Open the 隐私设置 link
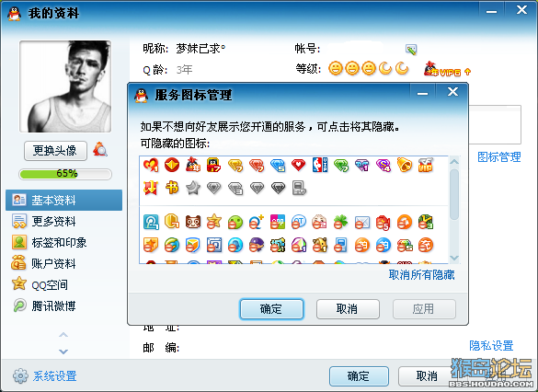The height and width of the screenshot is (392, 538). pyautogui.click(x=491, y=345)
